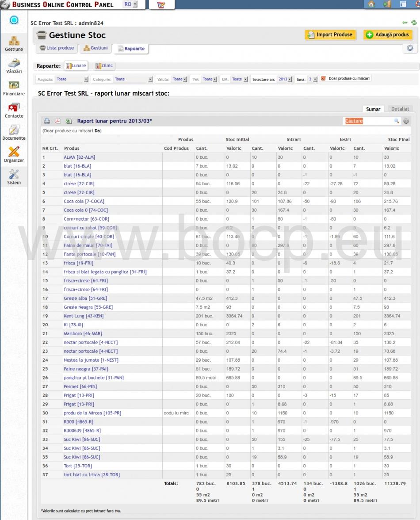Switch to the Detaliat tab

tap(400, 109)
